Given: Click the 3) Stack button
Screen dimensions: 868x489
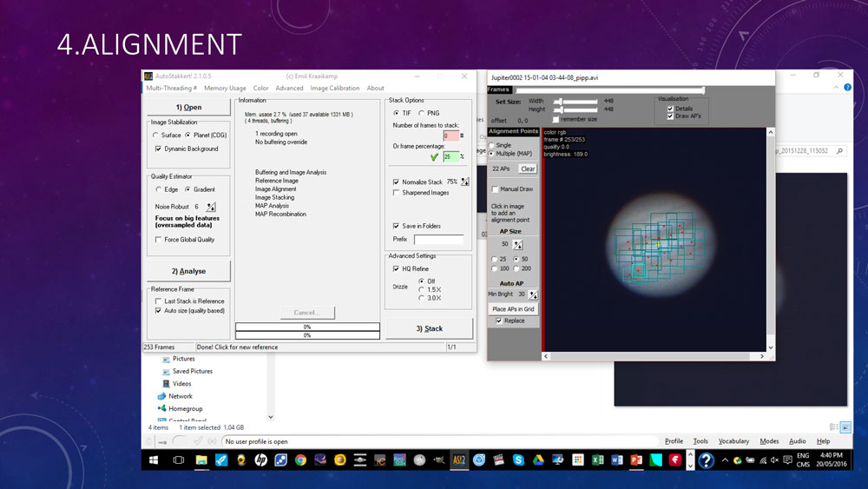Looking at the screenshot, I should pyautogui.click(x=429, y=328).
